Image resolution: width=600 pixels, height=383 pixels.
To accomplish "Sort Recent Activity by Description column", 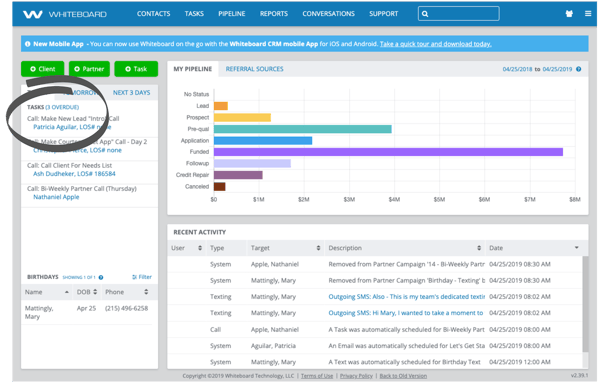I will 404,248.
